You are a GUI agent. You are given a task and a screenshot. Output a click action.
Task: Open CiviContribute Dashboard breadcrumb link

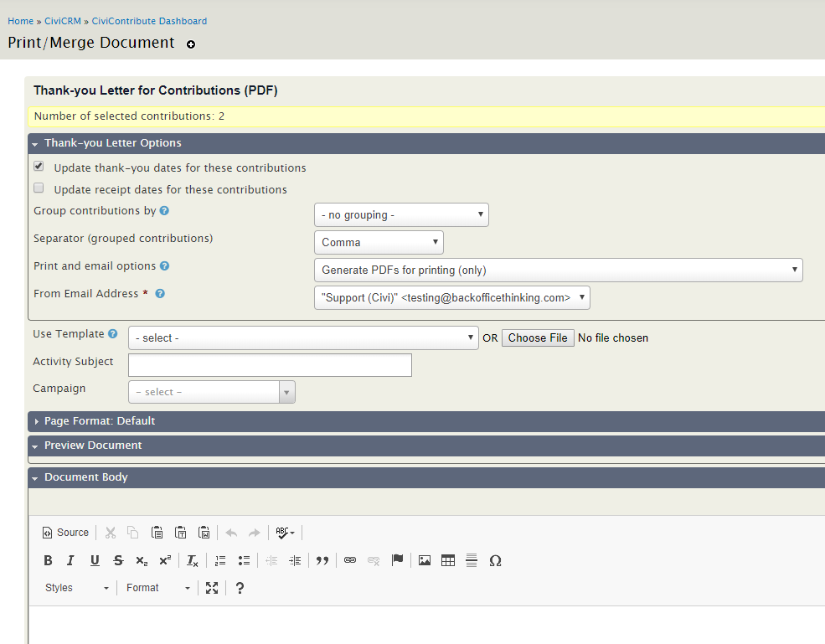149,21
